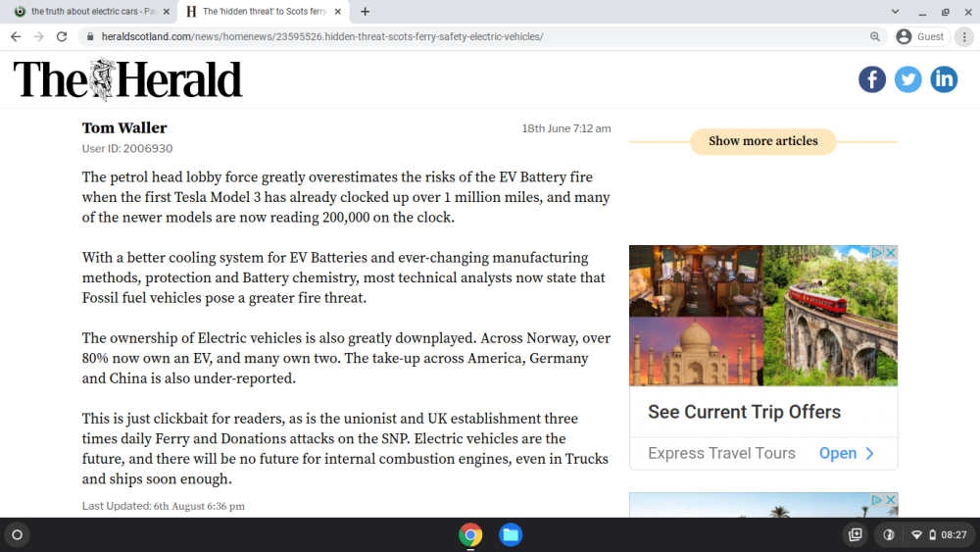Image resolution: width=980 pixels, height=552 pixels.
Task: Close 'the truth about electric cars' tab
Action: [x=167, y=11]
